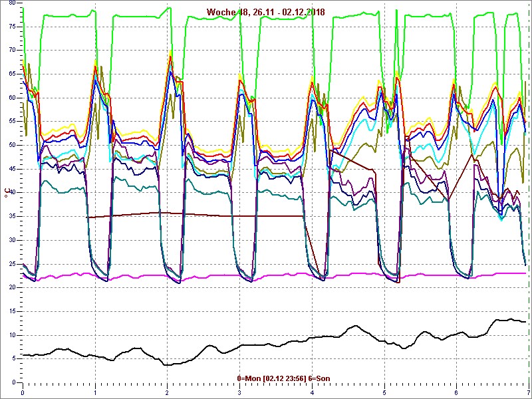Click the °C label on the vertical axis

coord(8,194)
